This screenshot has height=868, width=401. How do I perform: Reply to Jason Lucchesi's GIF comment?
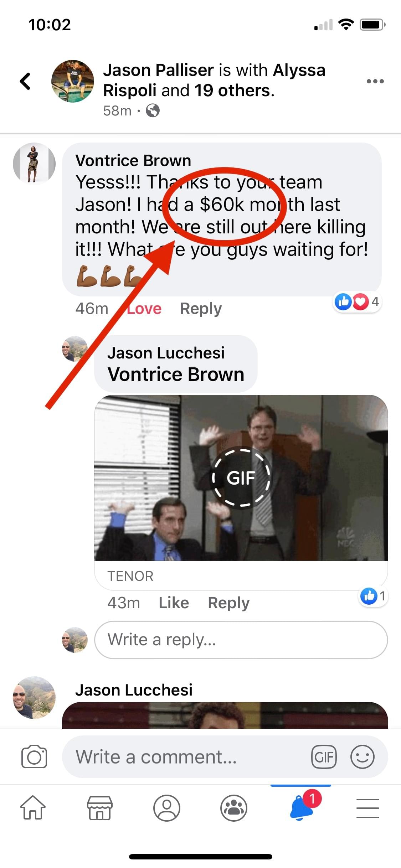(228, 603)
